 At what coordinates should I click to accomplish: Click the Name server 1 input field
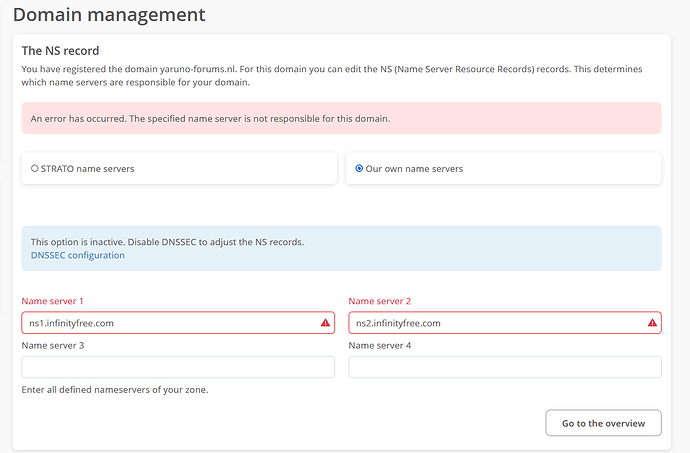[x=178, y=323]
